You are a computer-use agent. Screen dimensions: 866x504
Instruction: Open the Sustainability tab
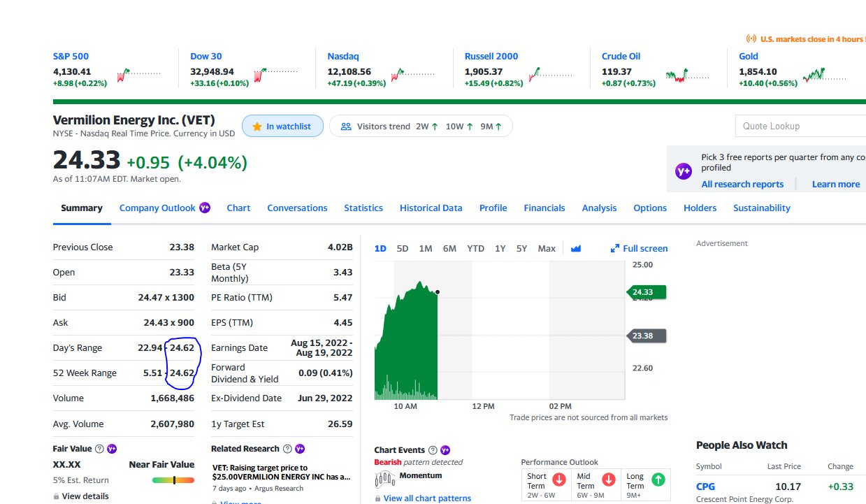[x=762, y=208]
